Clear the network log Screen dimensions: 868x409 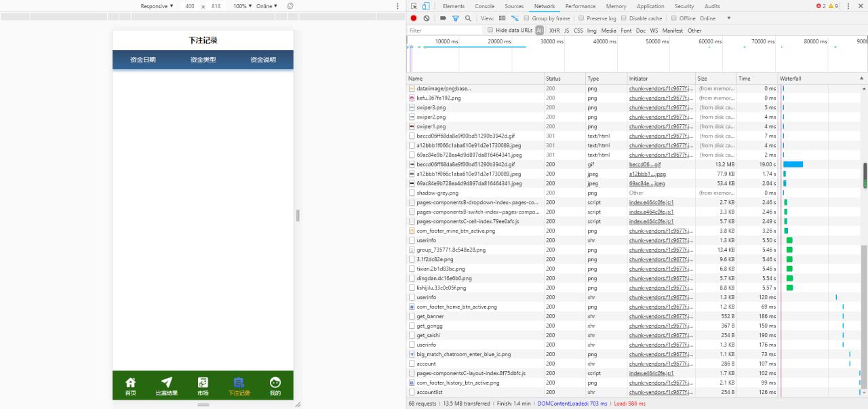[x=427, y=18]
